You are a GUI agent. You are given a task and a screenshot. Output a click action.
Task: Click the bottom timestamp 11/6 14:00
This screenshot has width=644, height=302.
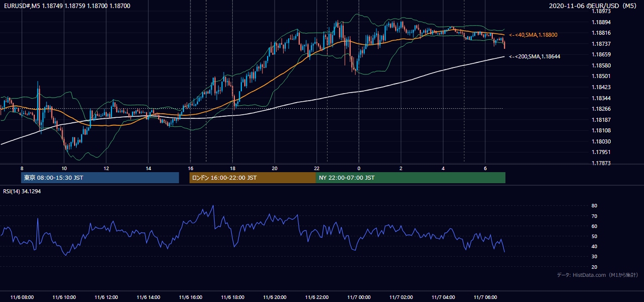(148, 297)
